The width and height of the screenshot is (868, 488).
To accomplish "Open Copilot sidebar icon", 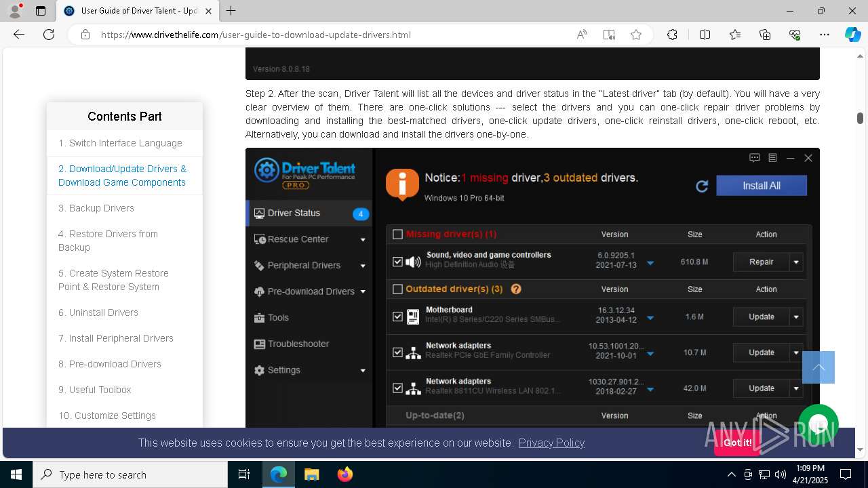I will 852,35.
